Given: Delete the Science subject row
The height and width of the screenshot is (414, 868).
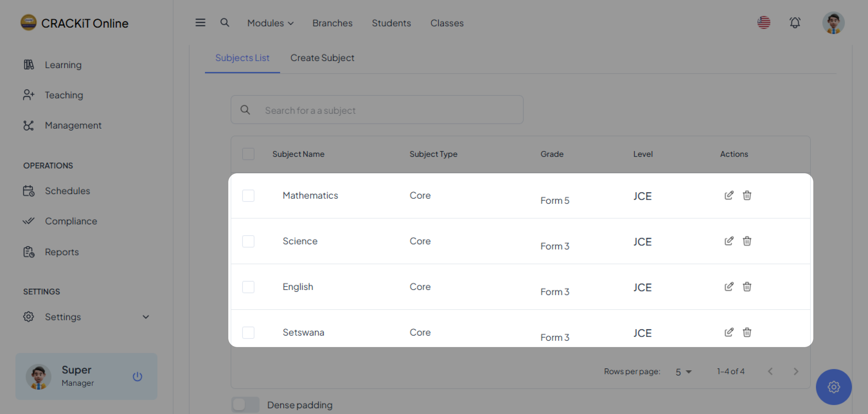Looking at the screenshot, I should 747,241.
